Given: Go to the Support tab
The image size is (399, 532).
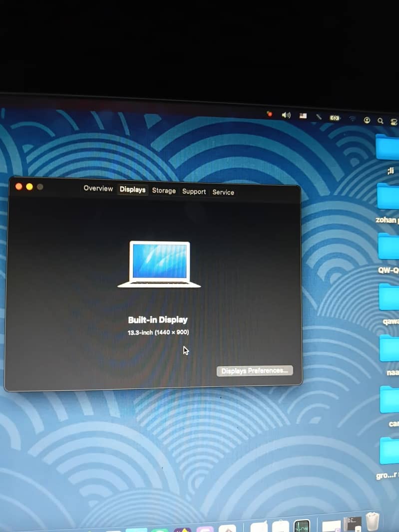Looking at the screenshot, I should coord(194,192).
